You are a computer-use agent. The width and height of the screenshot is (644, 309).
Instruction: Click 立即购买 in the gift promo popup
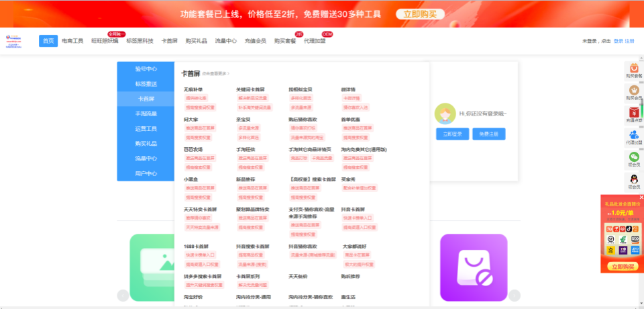click(x=623, y=267)
